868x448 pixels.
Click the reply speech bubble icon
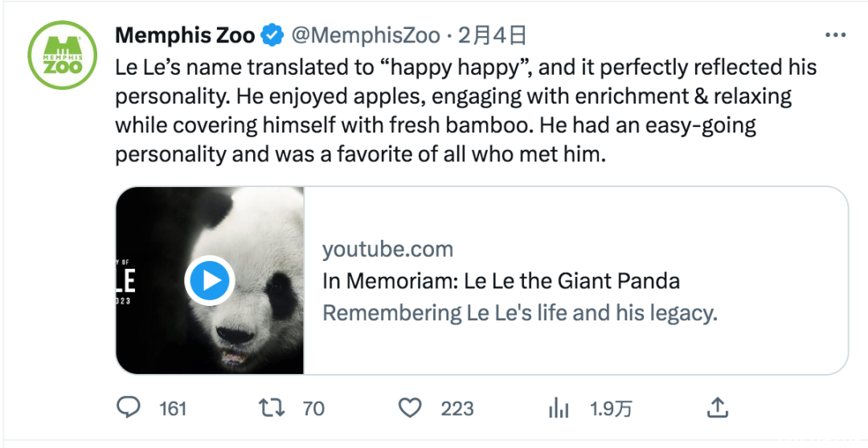pyautogui.click(x=129, y=408)
